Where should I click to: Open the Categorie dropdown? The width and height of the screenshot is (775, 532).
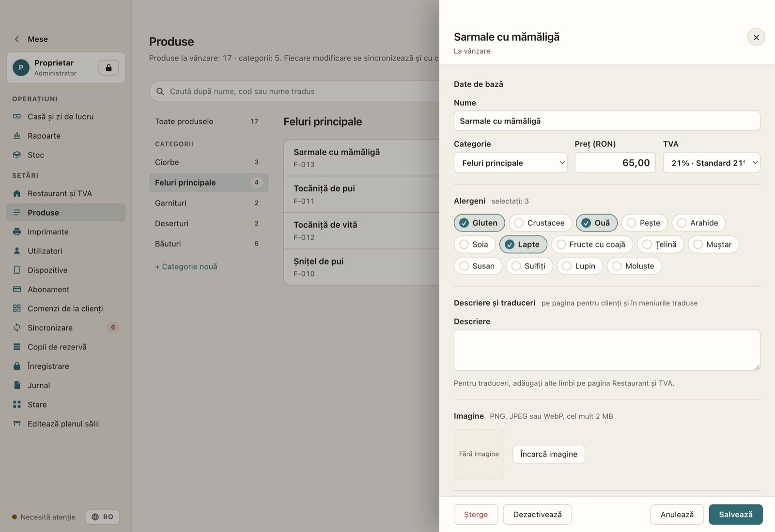[x=511, y=163]
